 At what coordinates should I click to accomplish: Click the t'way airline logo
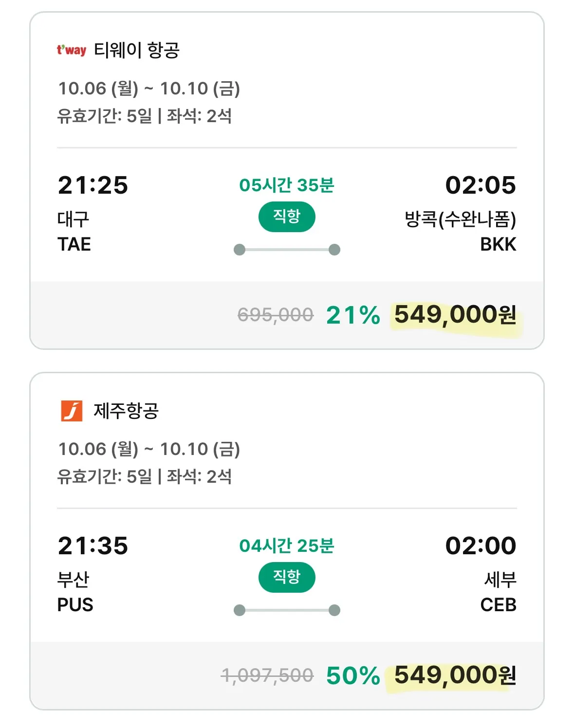pos(71,50)
